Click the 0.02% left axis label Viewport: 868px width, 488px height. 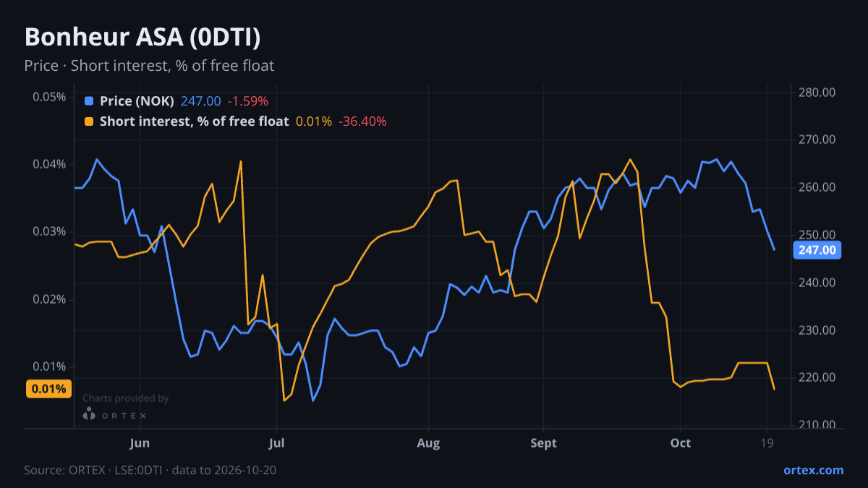coord(49,299)
